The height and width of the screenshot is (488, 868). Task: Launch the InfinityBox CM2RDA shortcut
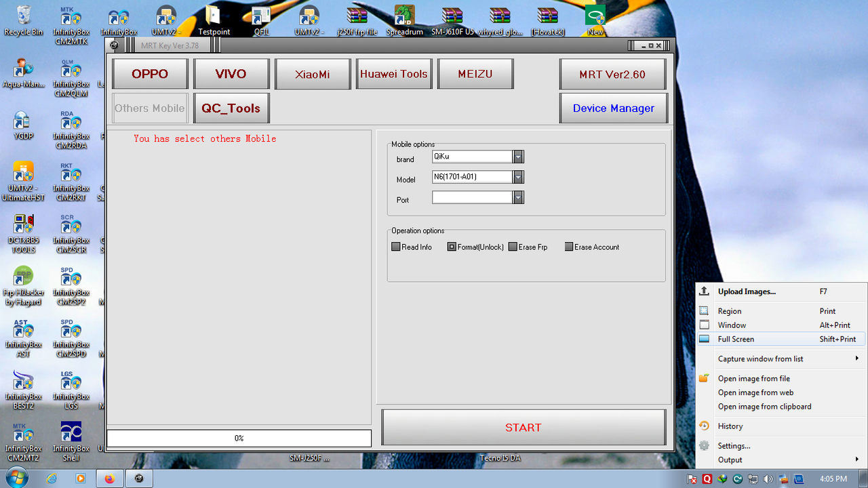pyautogui.click(x=71, y=129)
